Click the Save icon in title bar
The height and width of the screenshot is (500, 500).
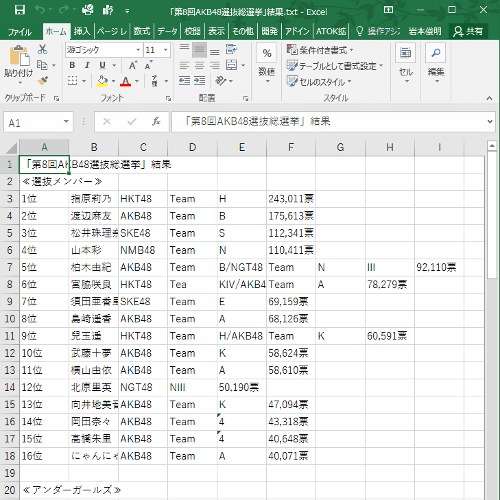[x=20, y=10]
